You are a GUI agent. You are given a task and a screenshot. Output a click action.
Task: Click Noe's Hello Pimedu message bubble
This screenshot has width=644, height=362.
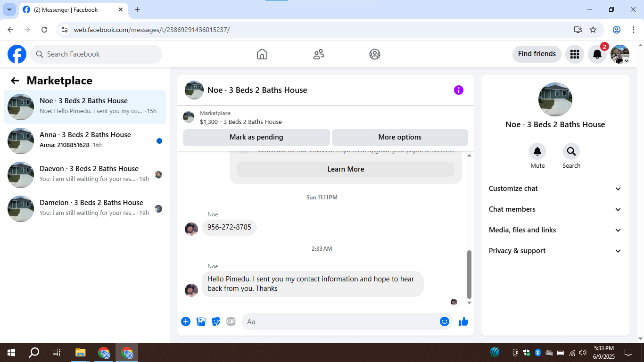pos(313,284)
